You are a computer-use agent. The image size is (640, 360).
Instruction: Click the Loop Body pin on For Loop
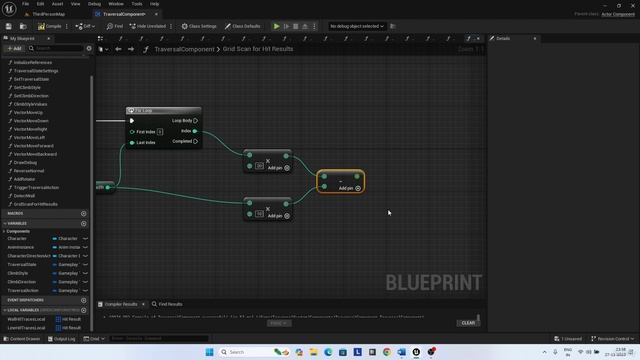click(x=196, y=120)
